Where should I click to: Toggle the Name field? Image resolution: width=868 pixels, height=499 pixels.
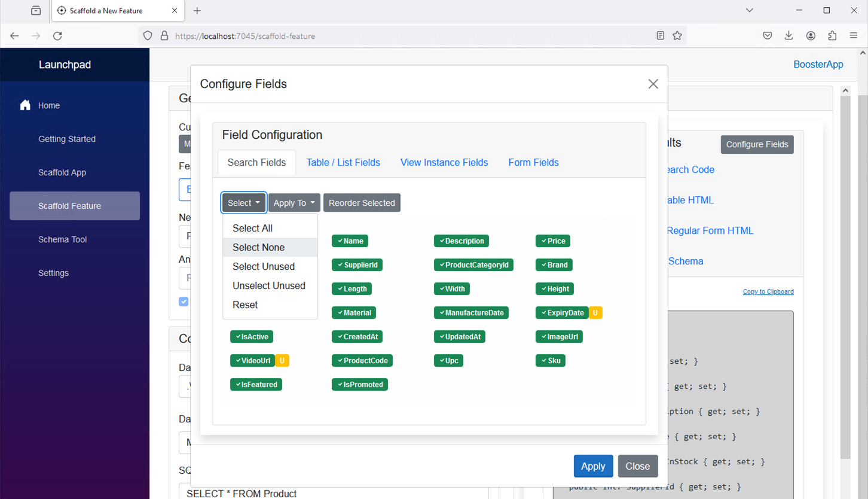tap(350, 241)
